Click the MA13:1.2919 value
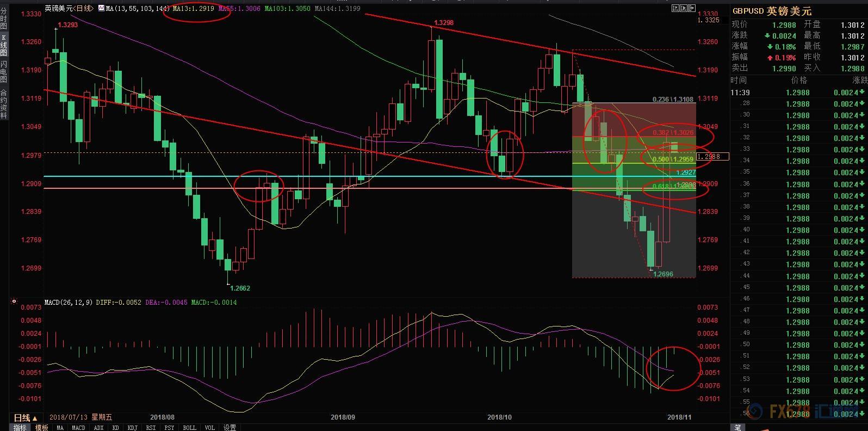This screenshot has height=431, width=868. pyautogui.click(x=193, y=8)
